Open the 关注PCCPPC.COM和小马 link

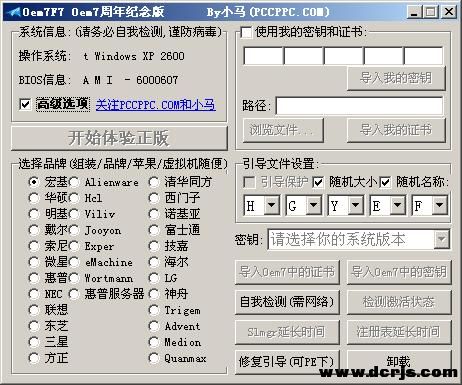click(156, 105)
